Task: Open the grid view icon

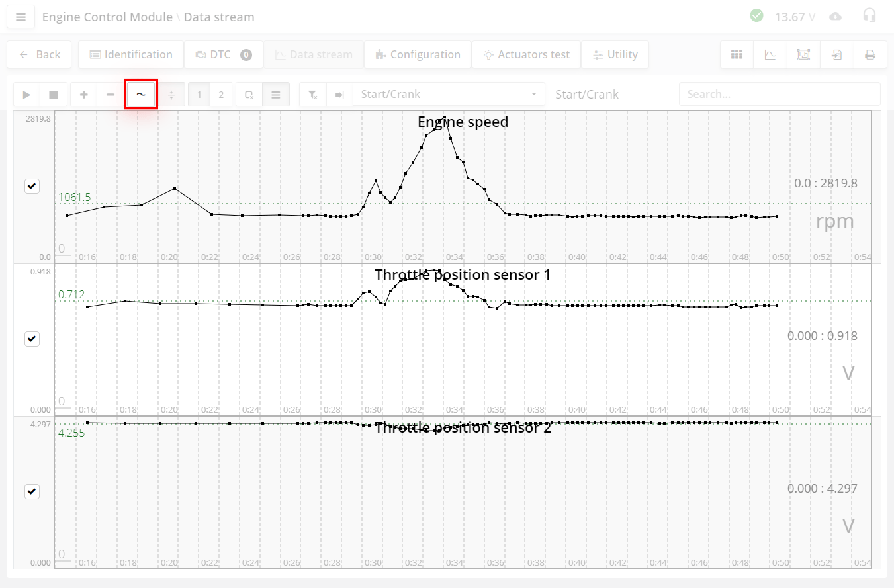Action: coord(737,55)
